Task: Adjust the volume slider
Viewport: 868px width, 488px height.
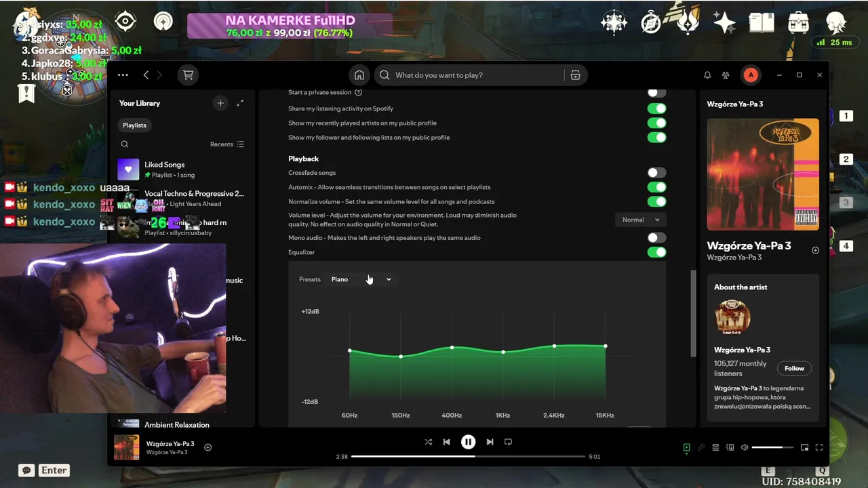Action: (772, 447)
